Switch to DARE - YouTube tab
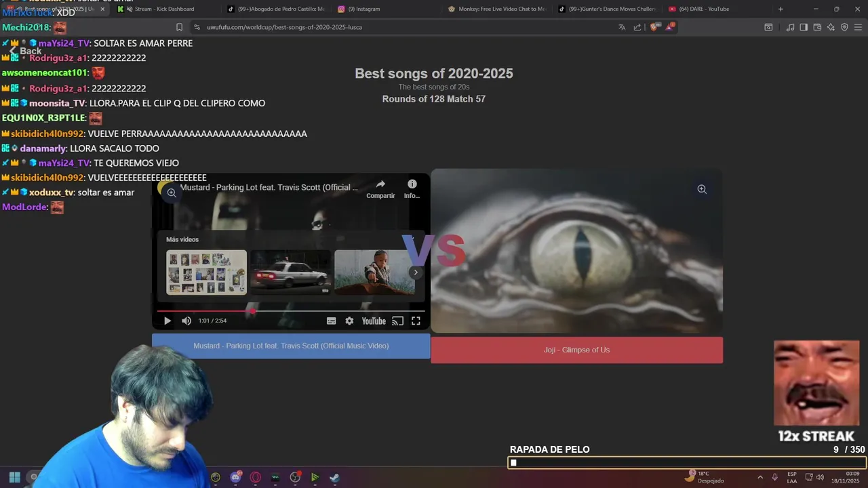Image resolution: width=868 pixels, height=488 pixels. coord(699,9)
